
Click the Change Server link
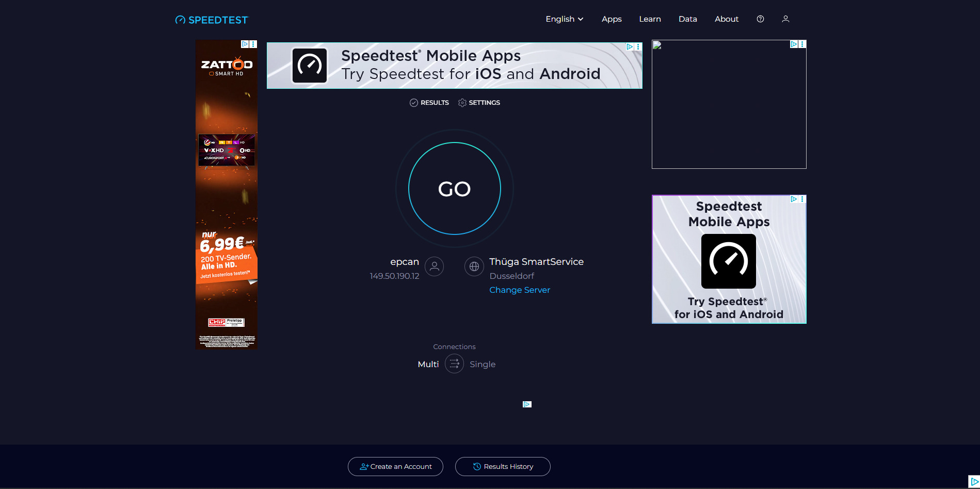pos(520,290)
